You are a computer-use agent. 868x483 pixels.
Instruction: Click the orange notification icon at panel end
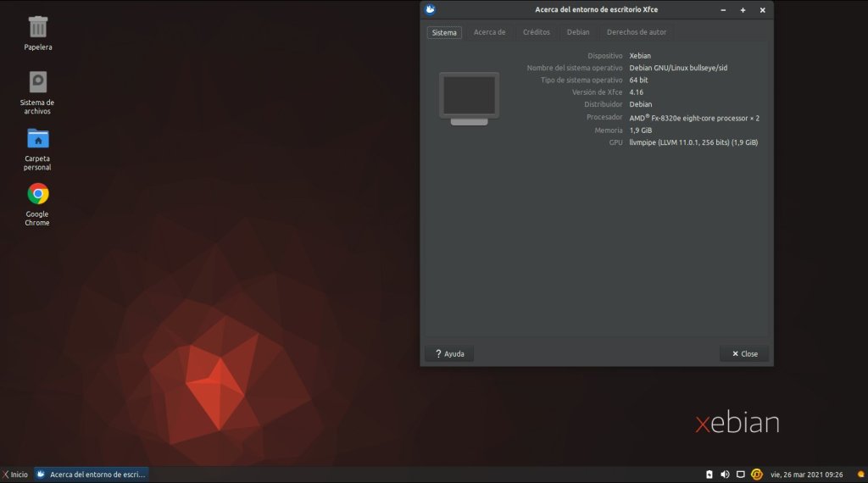pyautogui.click(x=861, y=475)
